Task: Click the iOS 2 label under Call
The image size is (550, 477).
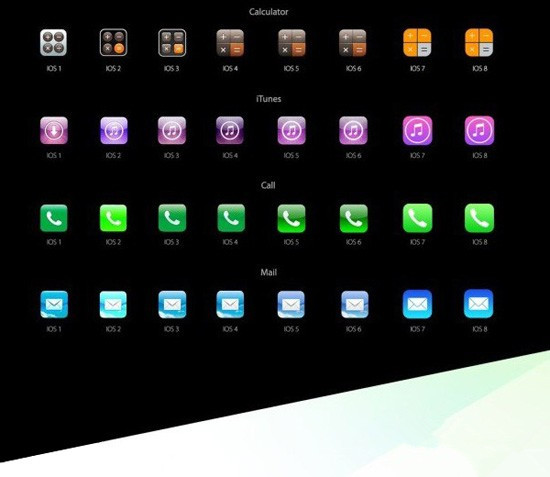Action: (x=113, y=242)
